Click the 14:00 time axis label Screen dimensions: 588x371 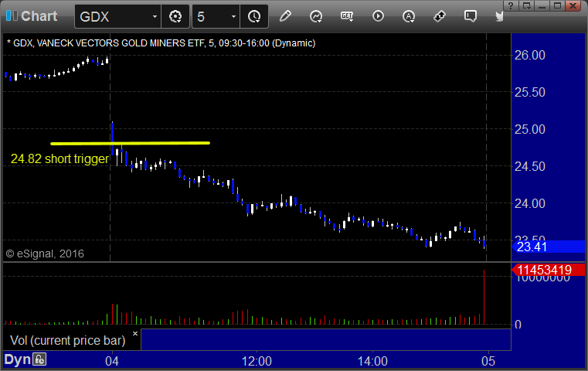(x=372, y=361)
